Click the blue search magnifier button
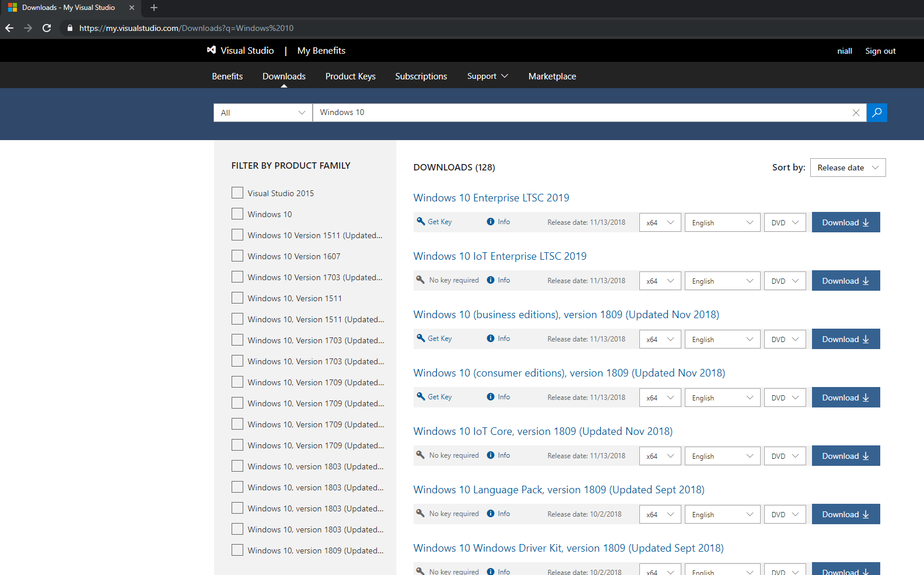 [877, 113]
